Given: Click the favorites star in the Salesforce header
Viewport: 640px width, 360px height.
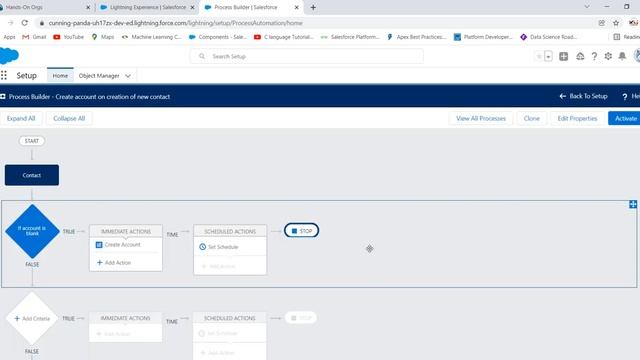Looking at the screenshot, I should click(x=539, y=56).
